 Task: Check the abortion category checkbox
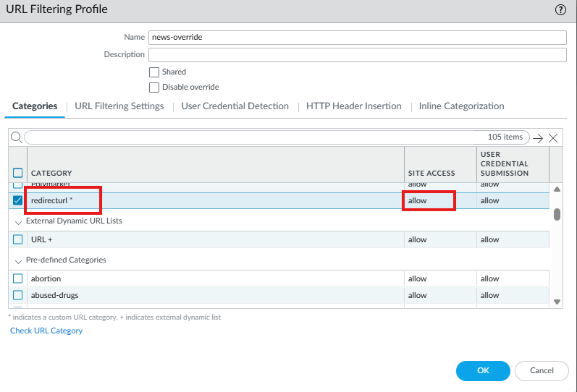(18, 278)
